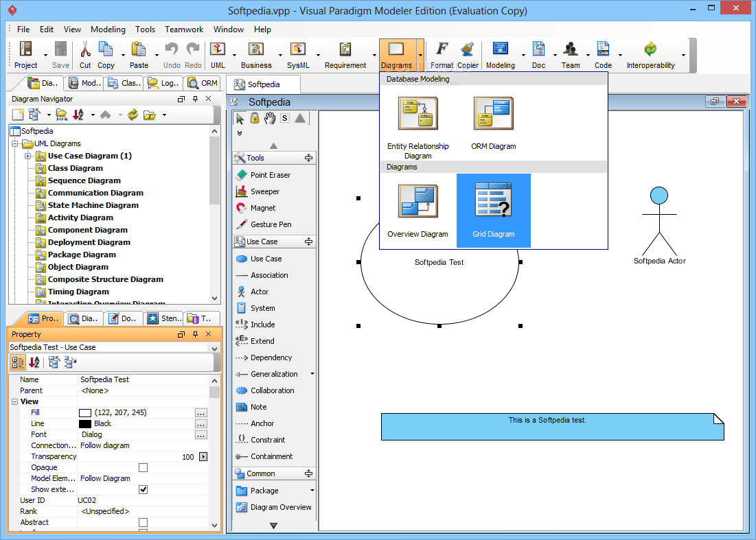The image size is (756, 540).
Task: Open the UML toolbar icon
Action: pyautogui.click(x=218, y=49)
